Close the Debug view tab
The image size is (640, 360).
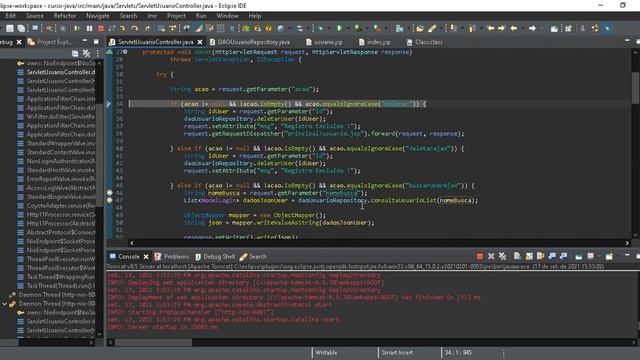pyautogui.click(x=19, y=42)
